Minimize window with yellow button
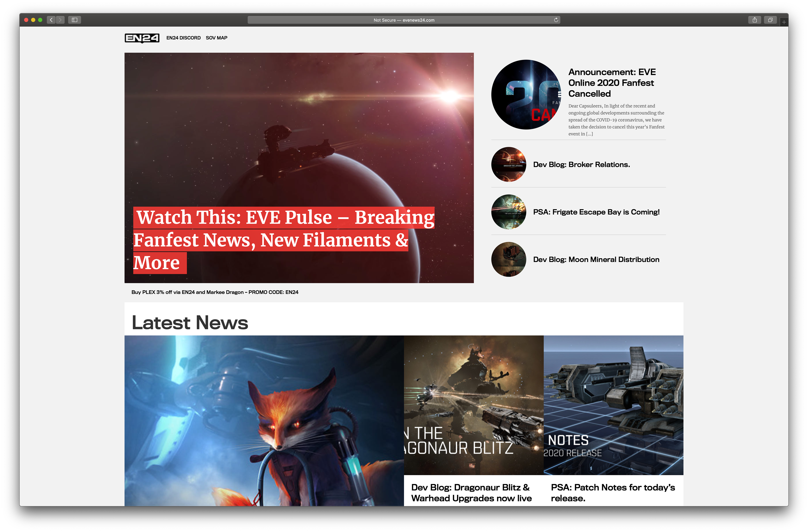This screenshot has width=808, height=532. (x=33, y=20)
